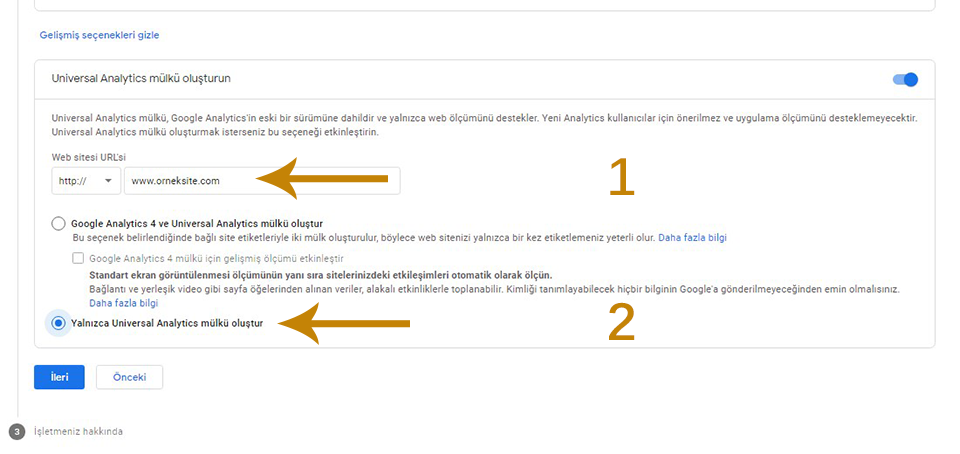Collapse options via Gelişmiş seçenekleri gizle
Screen dimensions: 960x454
(x=99, y=35)
